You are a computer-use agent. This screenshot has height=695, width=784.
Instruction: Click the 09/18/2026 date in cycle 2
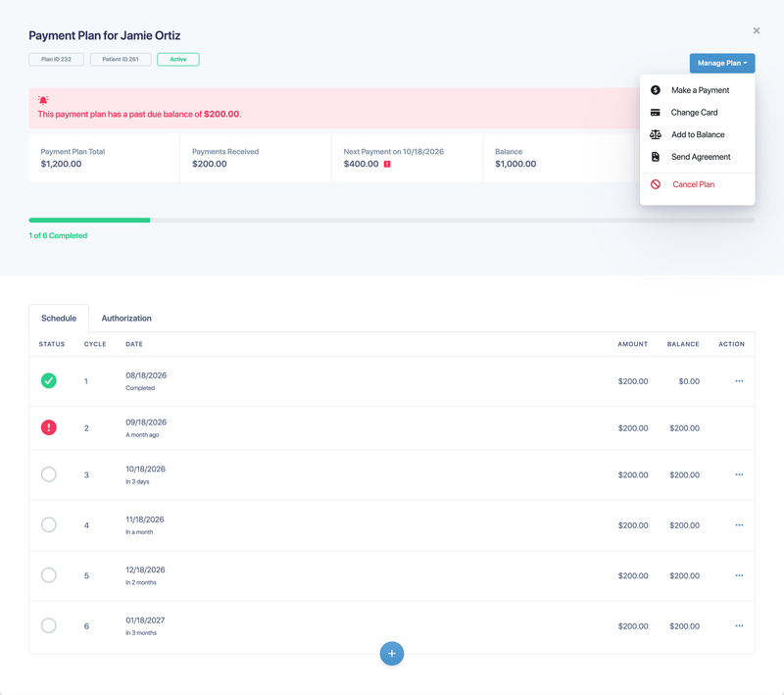click(x=146, y=422)
